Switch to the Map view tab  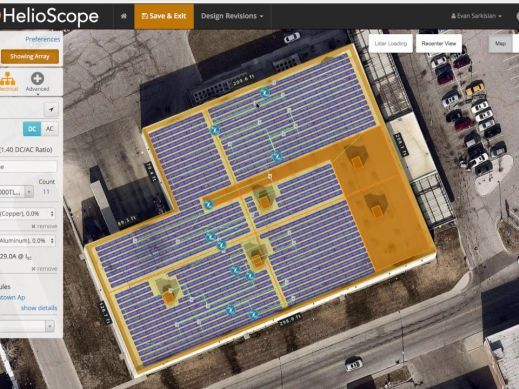(500, 43)
